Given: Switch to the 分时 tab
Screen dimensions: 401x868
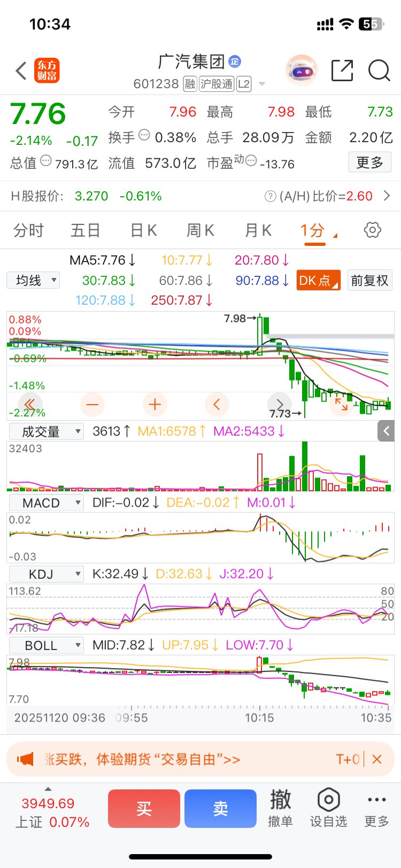Looking at the screenshot, I should (x=29, y=230).
